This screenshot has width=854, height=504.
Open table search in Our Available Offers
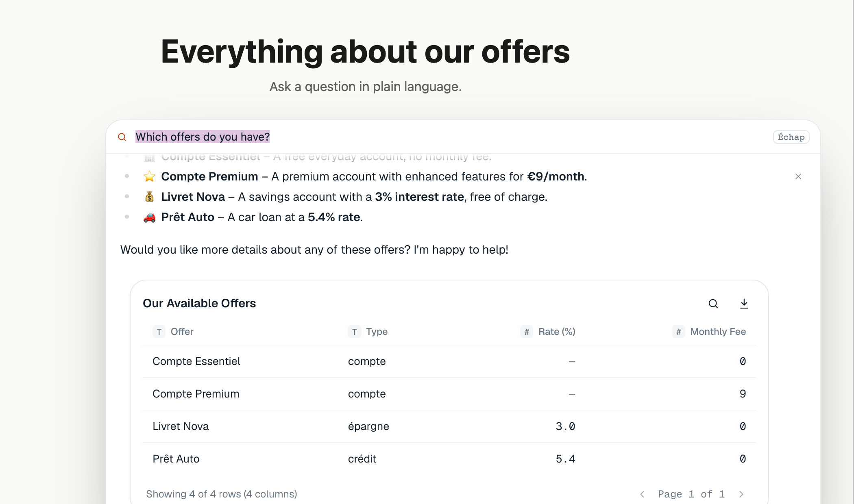(713, 304)
